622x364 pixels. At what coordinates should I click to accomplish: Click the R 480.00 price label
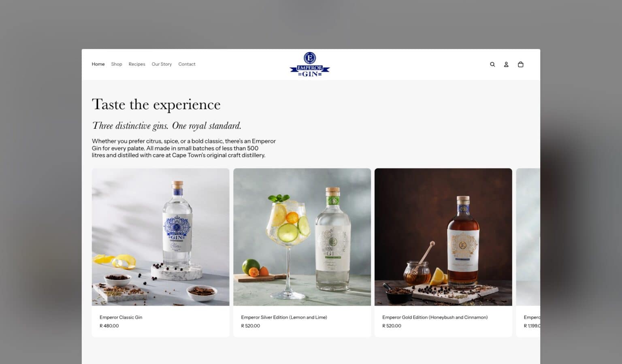coord(109,326)
